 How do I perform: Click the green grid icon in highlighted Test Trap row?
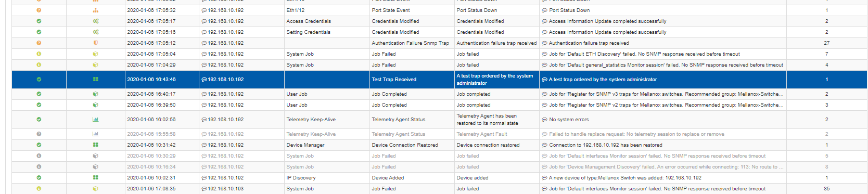pyautogui.click(x=95, y=80)
